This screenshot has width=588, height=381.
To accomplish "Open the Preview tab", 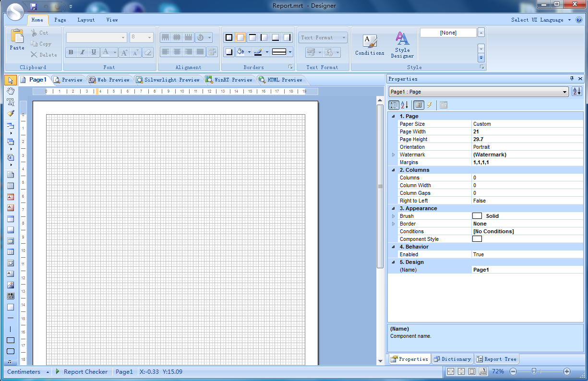I will pyautogui.click(x=69, y=80).
